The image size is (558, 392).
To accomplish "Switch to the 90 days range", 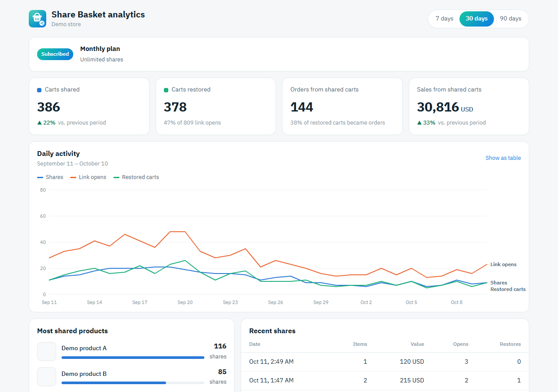I will point(510,19).
